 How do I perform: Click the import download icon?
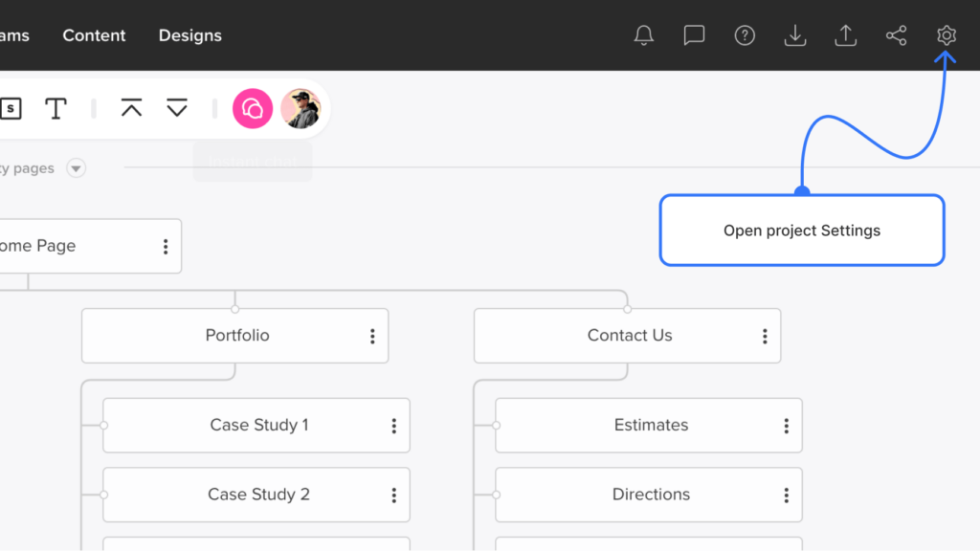(795, 35)
